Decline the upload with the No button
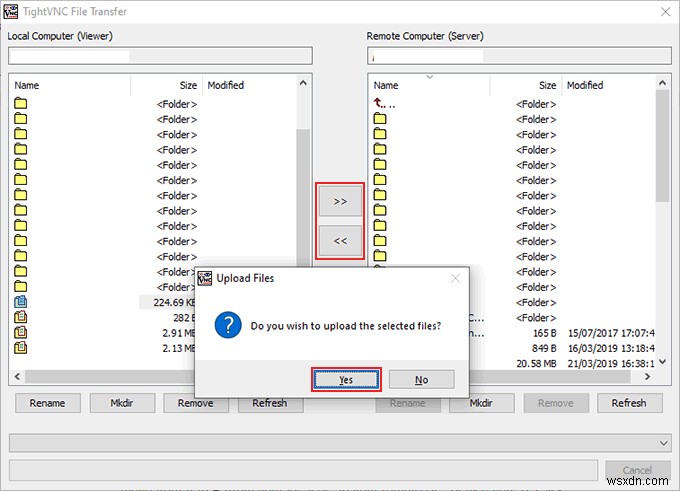680x491 pixels. [x=422, y=380]
